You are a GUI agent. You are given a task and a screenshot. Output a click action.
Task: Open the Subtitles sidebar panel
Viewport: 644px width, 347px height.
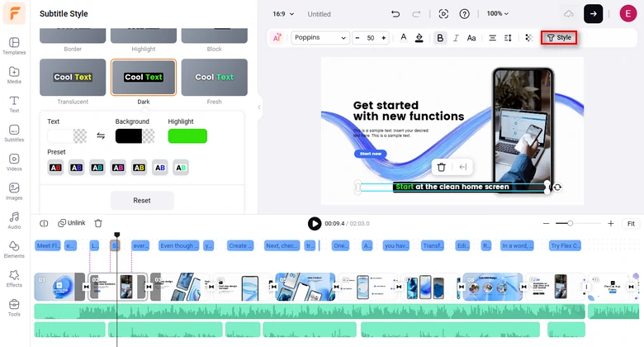click(x=14, y=134)
